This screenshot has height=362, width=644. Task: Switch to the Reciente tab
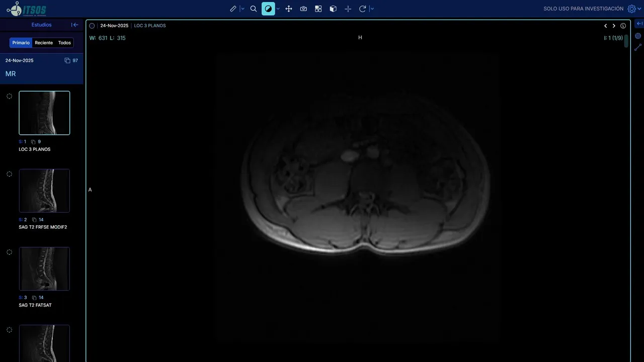[44, 43]
